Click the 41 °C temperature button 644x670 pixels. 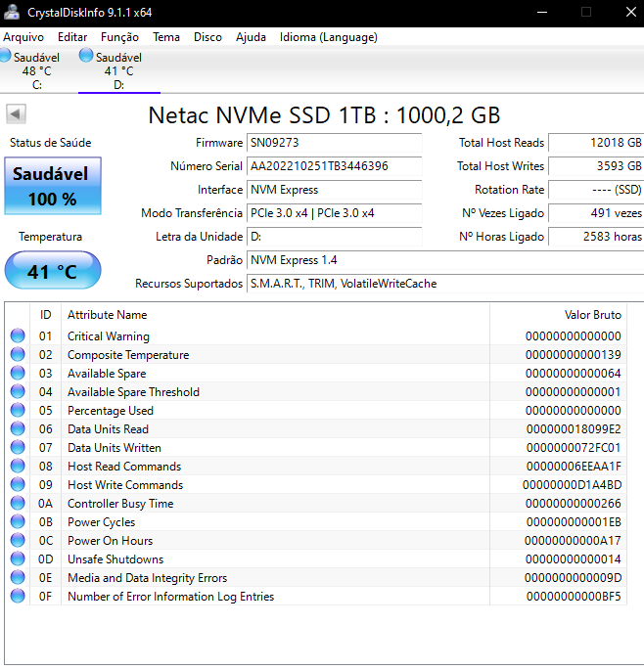[x=53, y=271]
